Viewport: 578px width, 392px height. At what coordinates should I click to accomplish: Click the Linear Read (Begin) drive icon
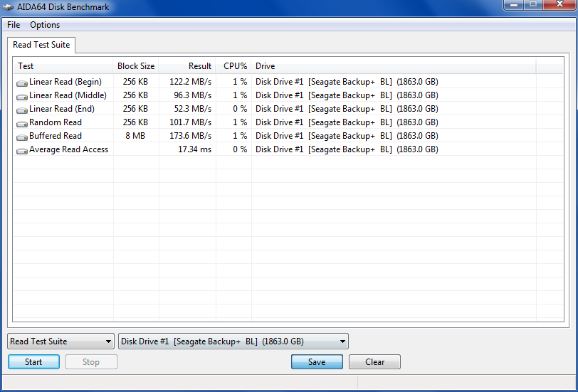click(22, 83)
